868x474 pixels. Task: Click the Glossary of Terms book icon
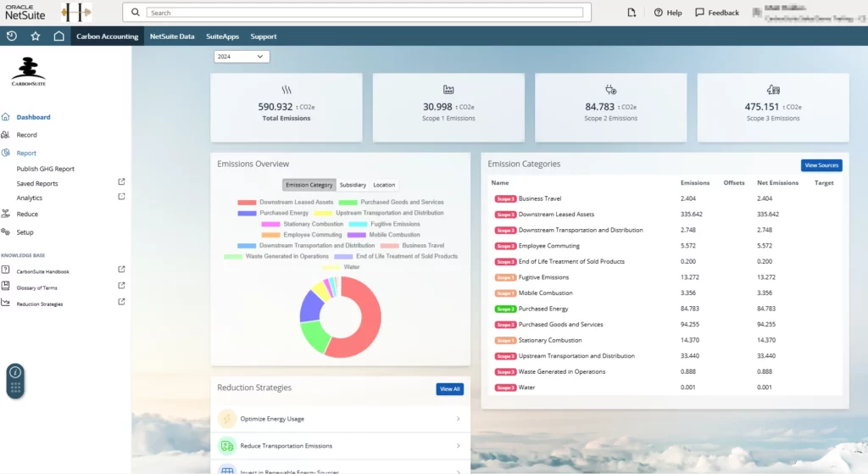(x=6, y=286)
